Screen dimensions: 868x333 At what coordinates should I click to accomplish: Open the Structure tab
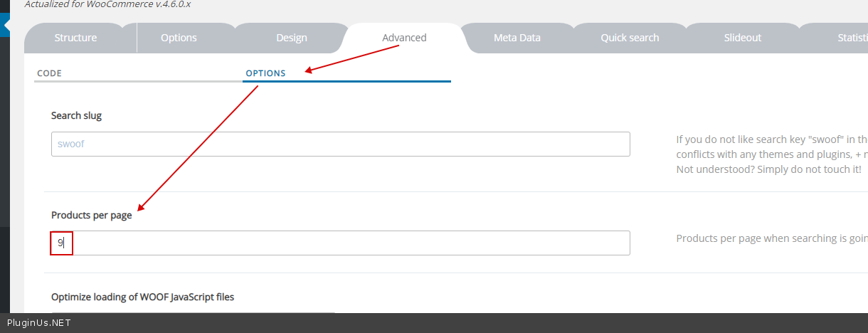tap(75, 38)
